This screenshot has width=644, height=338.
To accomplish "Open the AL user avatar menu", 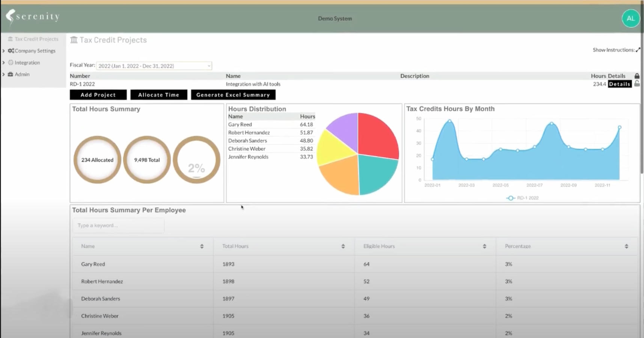I will [630, 18].
